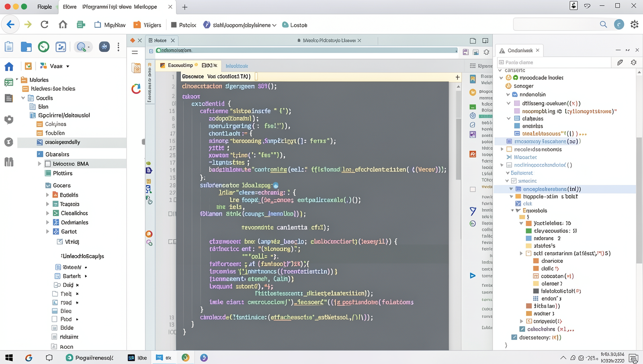Toggle the Vtnldj checkbox in file tree
This screenshot has height=364, width=643.
[x=60, y=241]
